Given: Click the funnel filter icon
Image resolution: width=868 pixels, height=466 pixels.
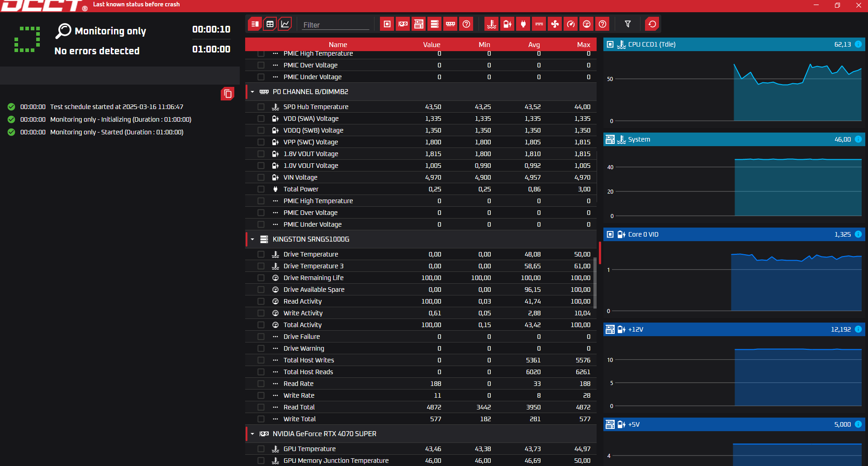Looking at the screenshot, I should click(628, 24).
